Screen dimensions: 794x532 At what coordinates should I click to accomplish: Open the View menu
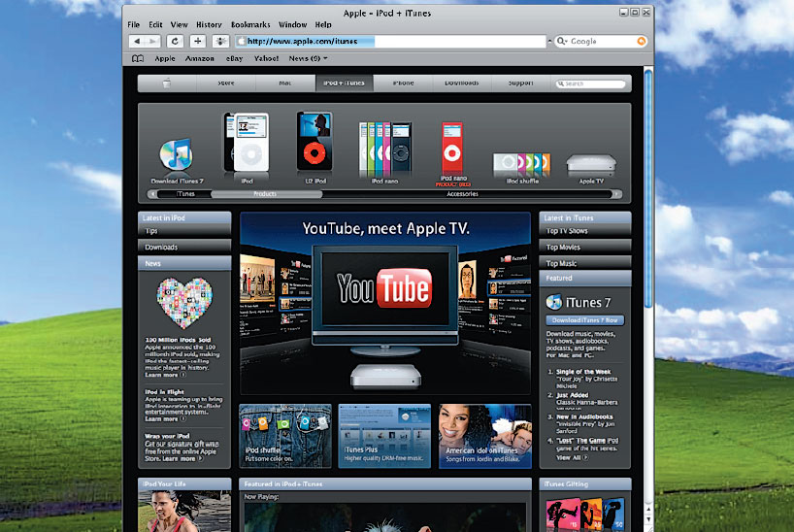point(179,24)
